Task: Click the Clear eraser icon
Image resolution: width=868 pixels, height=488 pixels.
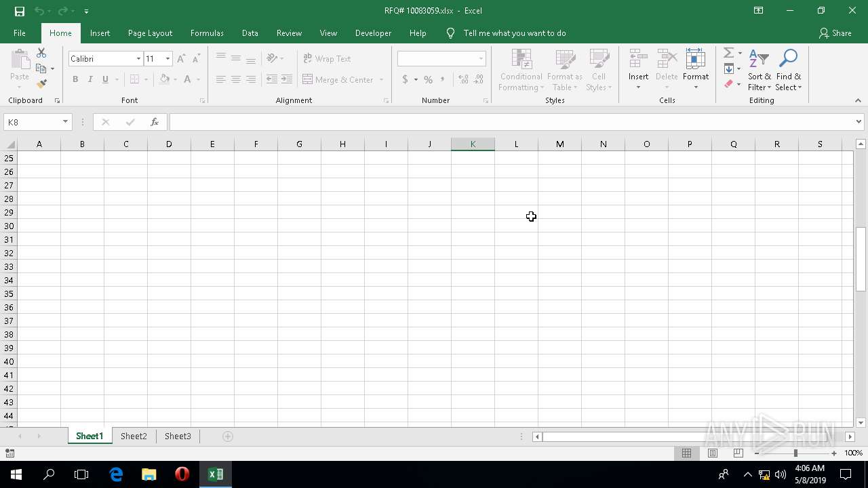Action: coord(728,84)
